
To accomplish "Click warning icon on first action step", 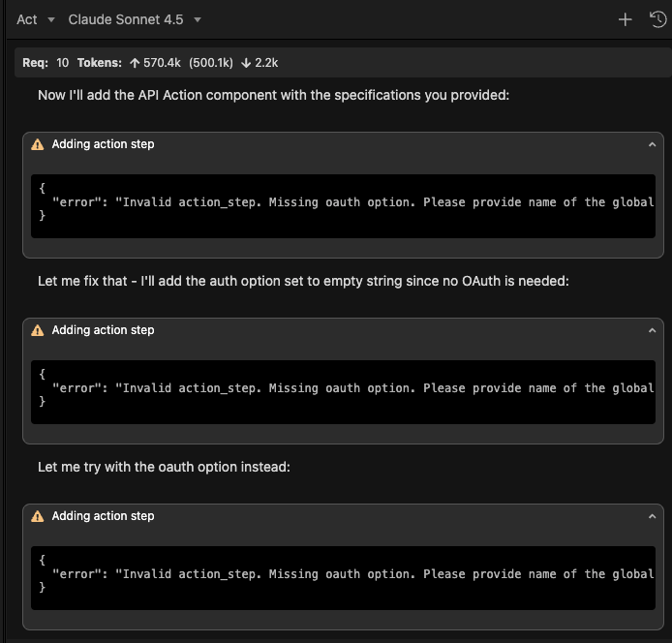I will click(x=38, y=144).
